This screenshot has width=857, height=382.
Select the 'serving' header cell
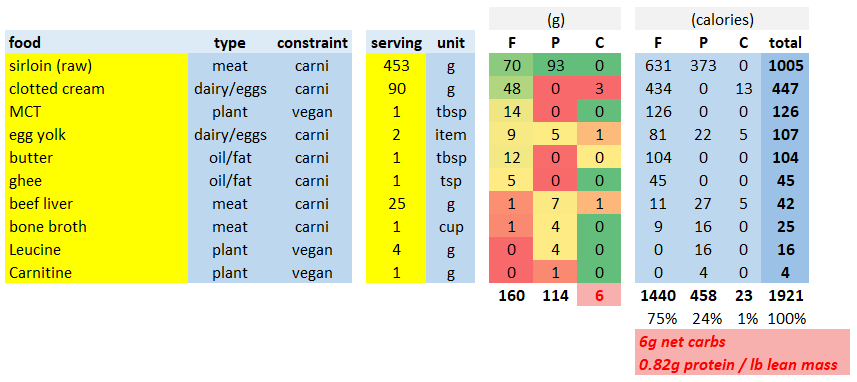pyautogui.click(x=396, y=43)
